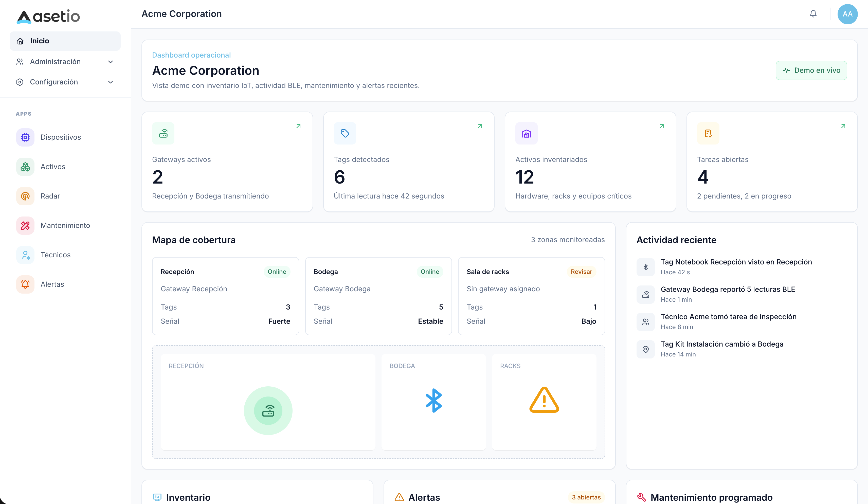This screenshot has width=868, height=504.
Task: Expand the Configuración chevron
Action: point(111,82)
